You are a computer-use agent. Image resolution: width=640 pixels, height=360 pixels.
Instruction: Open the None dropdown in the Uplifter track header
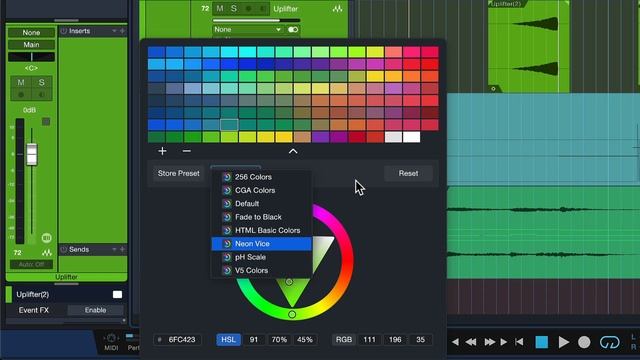(x=247, y=29)
